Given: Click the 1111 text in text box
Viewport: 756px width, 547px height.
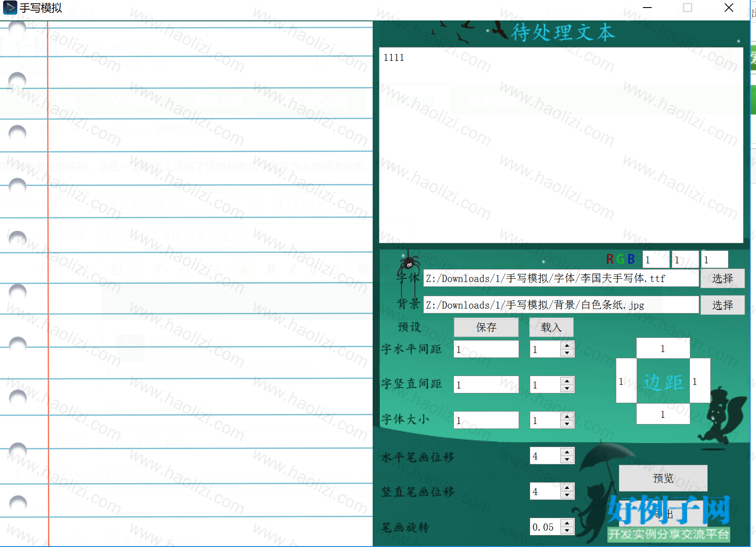Looking at the screenshot, I should pyautogui.click(x=394, y=58).
